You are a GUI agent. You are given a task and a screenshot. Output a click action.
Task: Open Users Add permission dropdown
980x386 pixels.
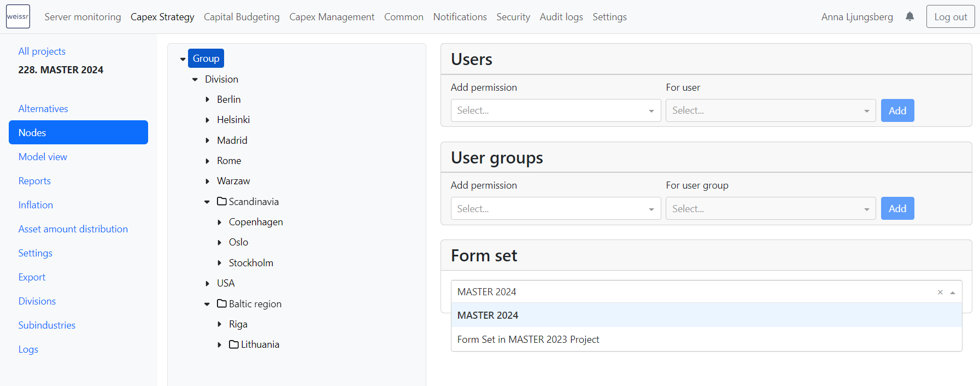556,110
